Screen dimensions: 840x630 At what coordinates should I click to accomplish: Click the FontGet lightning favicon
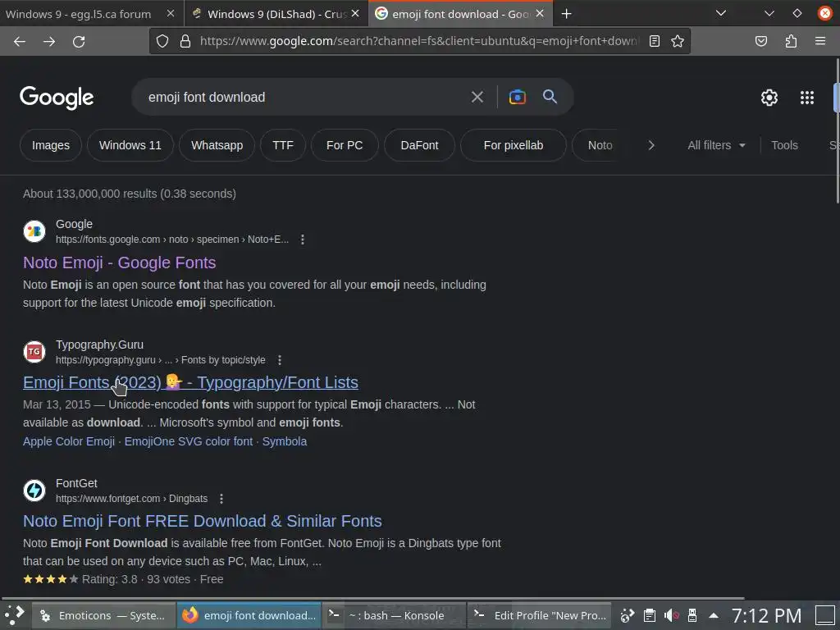tap(34, 491)
